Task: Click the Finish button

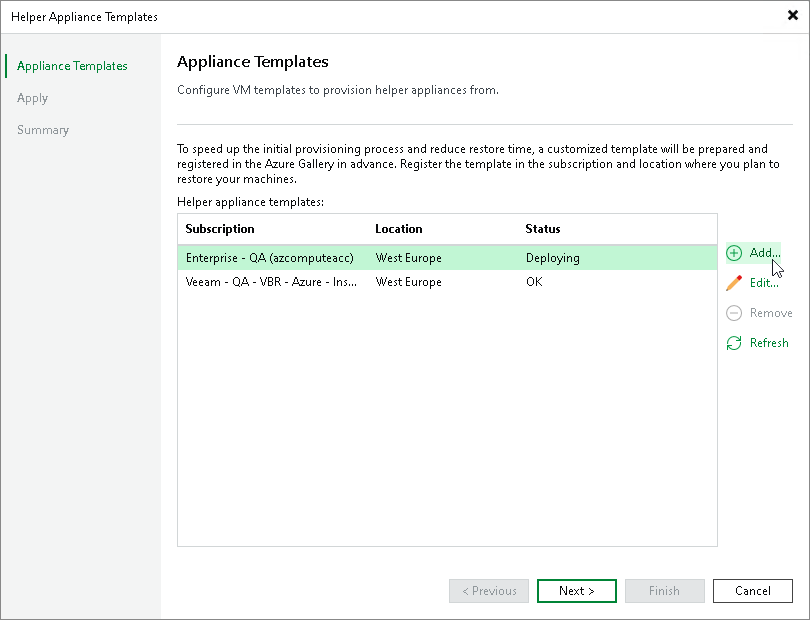Action: tap(664, 591)
